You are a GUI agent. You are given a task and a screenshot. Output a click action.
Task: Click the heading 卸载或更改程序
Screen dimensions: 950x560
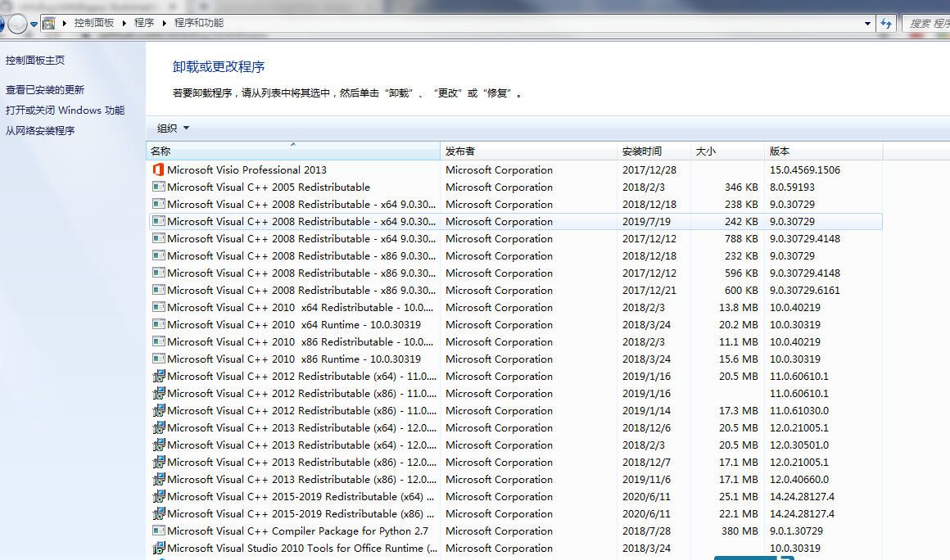click(219, 66)
